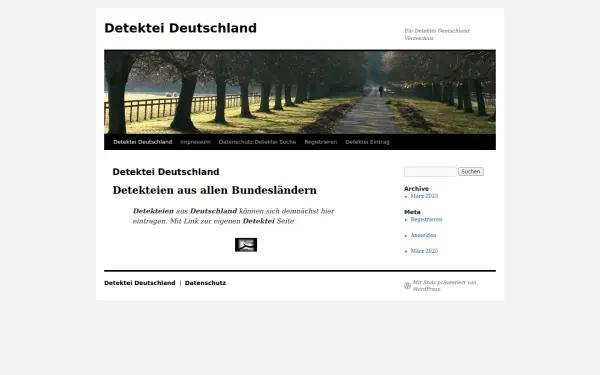Click the bold page title 'Detektei Deutschland' above the content
The width and height of the screenshot is (600, 375).
pos(166,172)
